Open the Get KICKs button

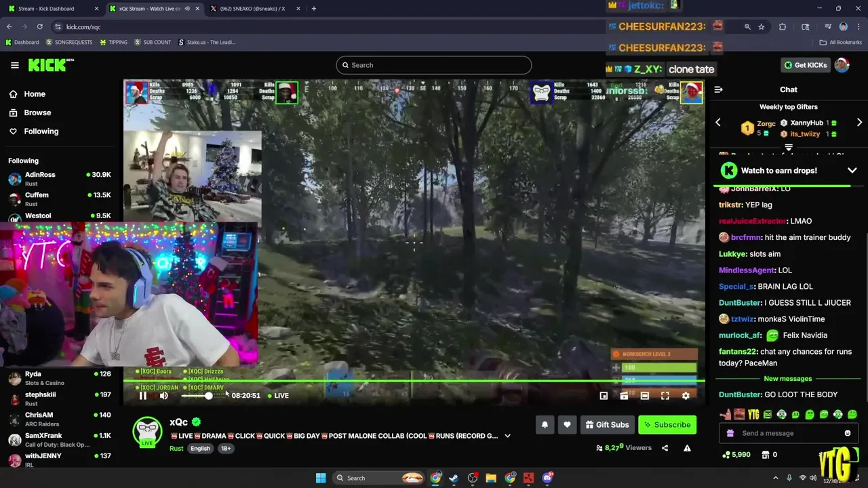coord(806,65)
